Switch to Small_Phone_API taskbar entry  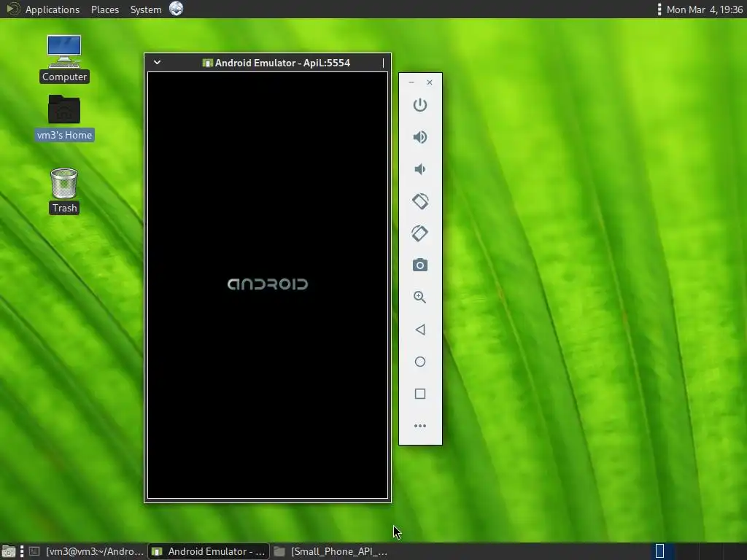(332, 551)
